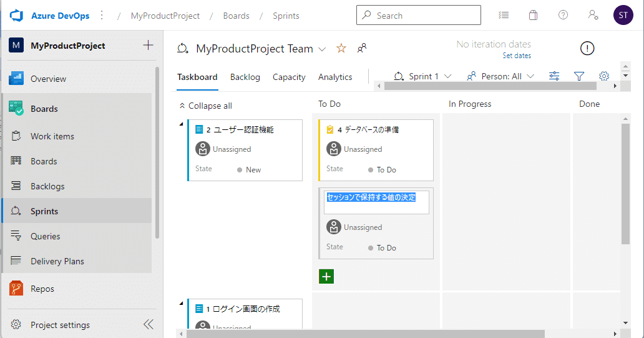Open the Person: All dropdown
The height and width of the screenshot is (338, 644).
500,76
